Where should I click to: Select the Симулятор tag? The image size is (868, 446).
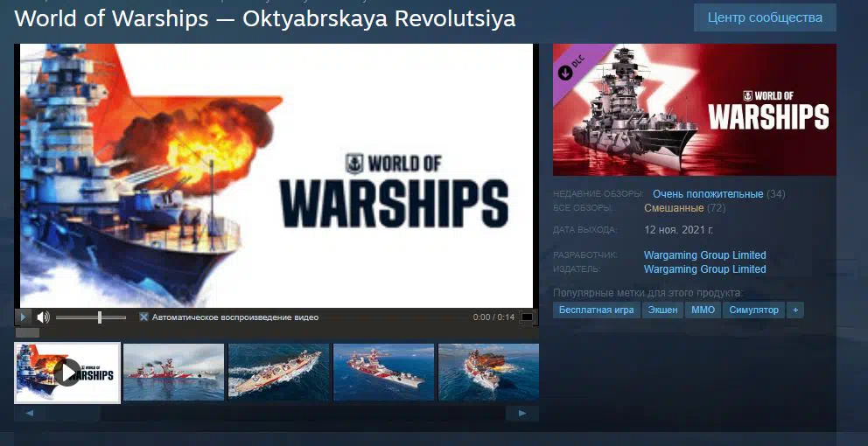tap(753, 310)
